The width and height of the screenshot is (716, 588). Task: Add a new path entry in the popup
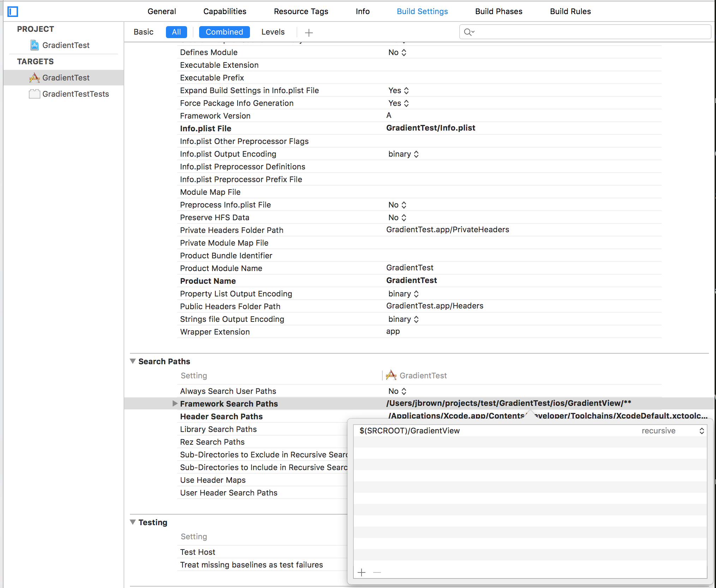[x=362, y=572]
